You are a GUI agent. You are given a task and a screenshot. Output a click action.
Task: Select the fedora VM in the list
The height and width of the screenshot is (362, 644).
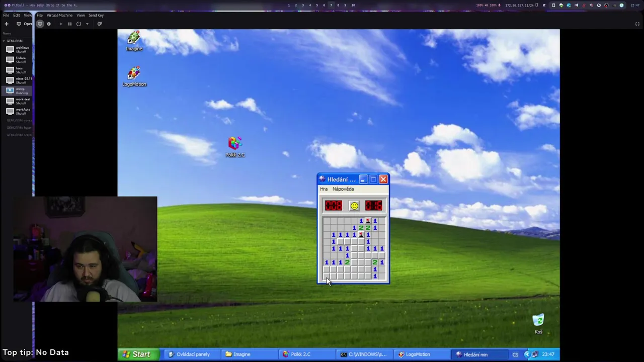(x=18, y=60)
